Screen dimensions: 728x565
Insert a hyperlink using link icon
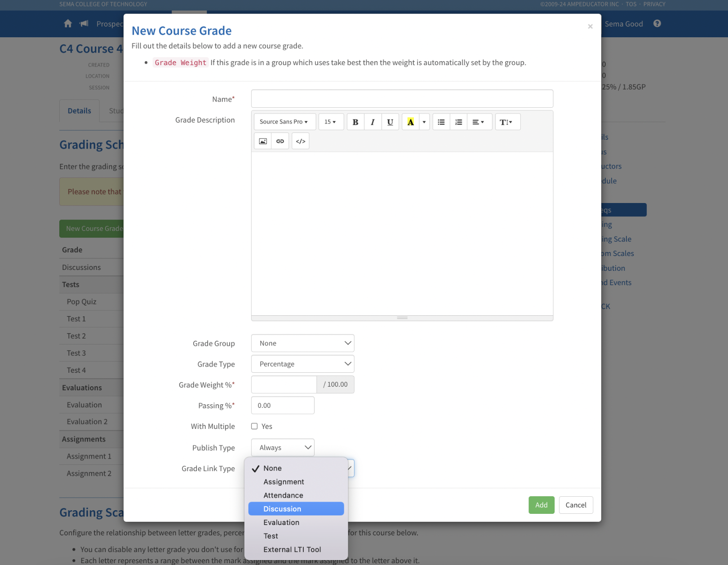pyautogui.click(x=280, y=141)
